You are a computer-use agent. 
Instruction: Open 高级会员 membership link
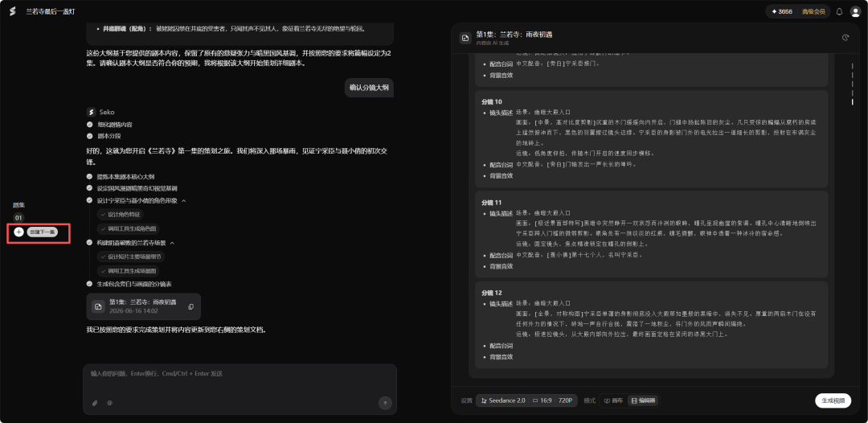(x=813, y=11)
